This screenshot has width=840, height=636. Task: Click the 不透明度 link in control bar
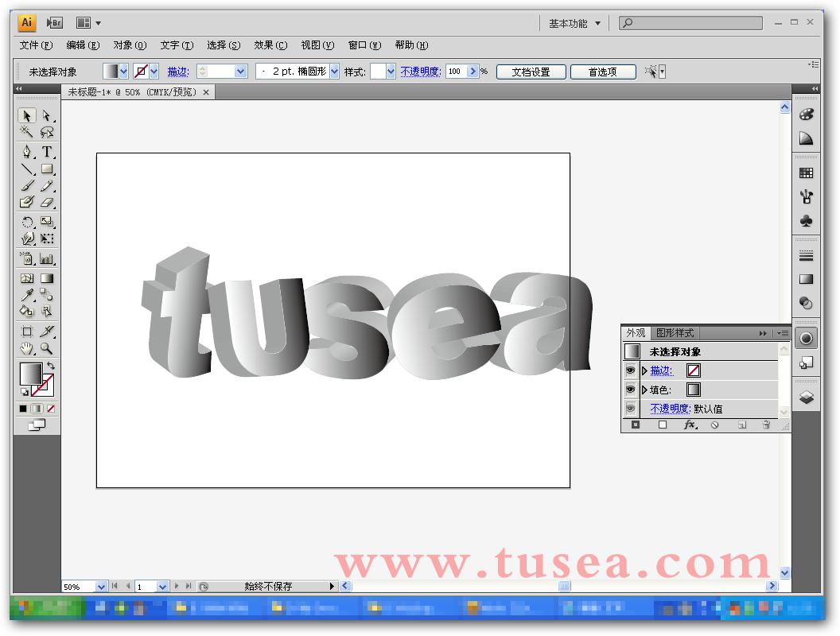click(x=421, y=72)
